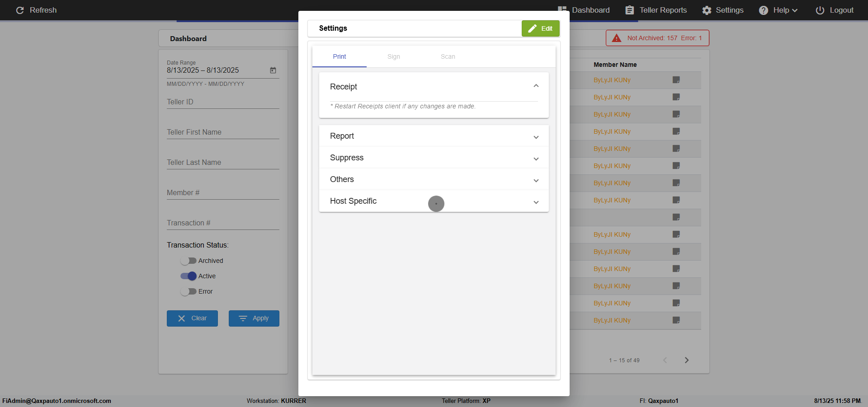868x407 pixels.
Task: Click the '8/13/25 11:58 PM' timestamp
Action: (837, 401)
